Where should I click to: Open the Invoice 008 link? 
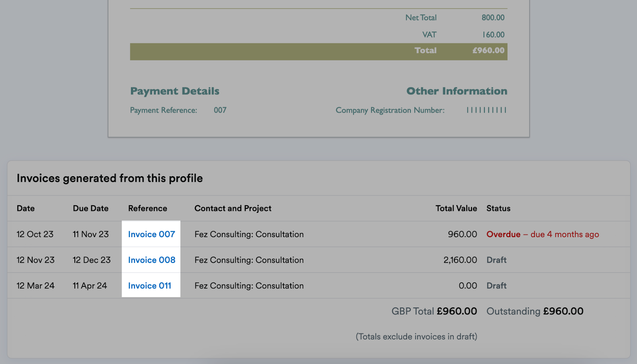point(151,260)
